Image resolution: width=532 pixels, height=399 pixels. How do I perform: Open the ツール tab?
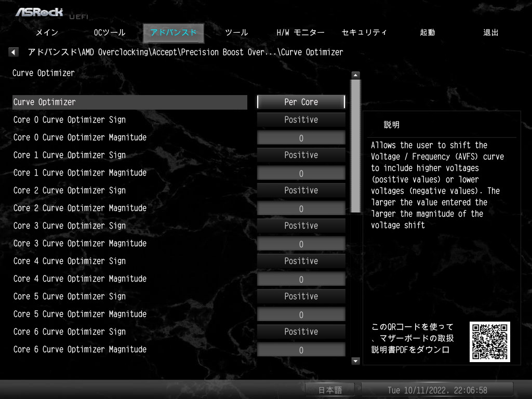click(x=236, y=33)
